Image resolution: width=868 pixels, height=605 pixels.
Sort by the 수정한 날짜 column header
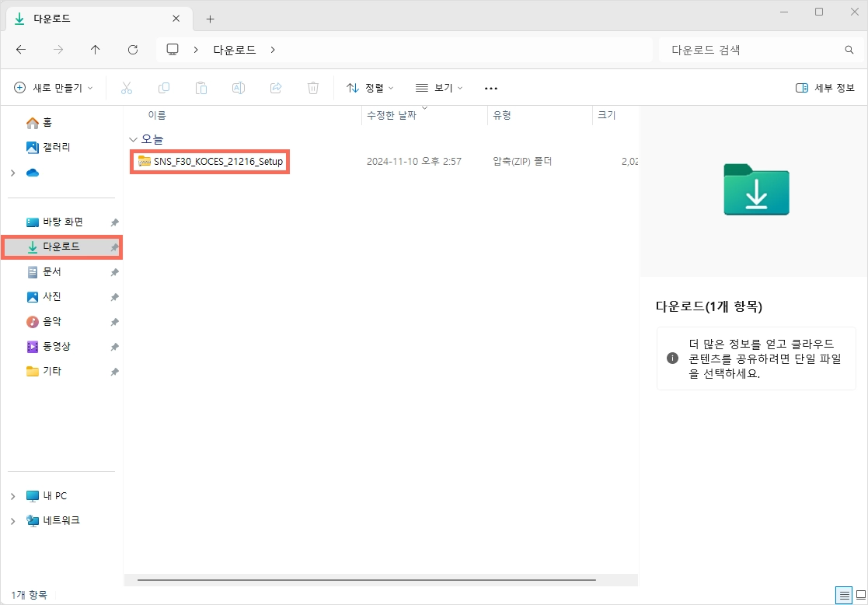point(392,115)
